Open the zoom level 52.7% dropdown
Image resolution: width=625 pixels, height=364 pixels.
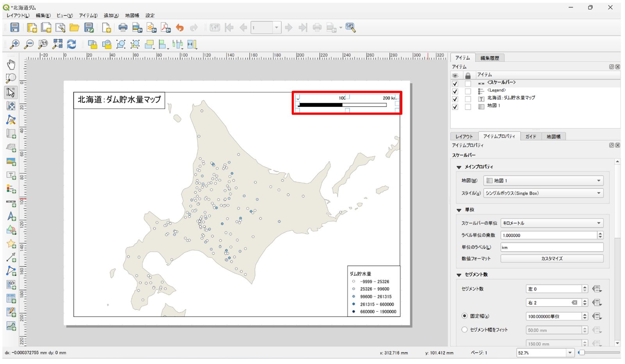point(570,353)
